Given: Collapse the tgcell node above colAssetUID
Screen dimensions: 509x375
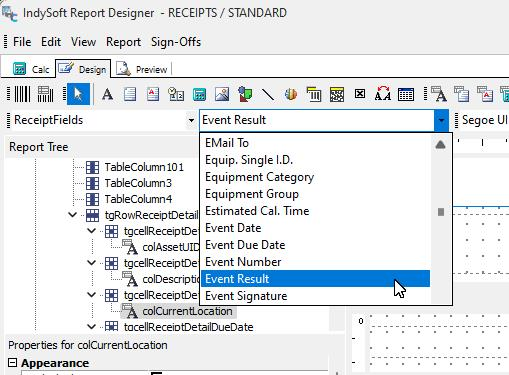Looking at the screenshot, I should point(91,231).
